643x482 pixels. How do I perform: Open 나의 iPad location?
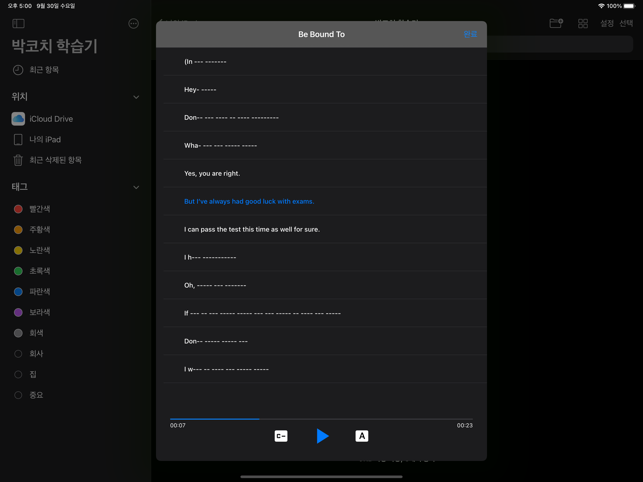click(37, 139)
